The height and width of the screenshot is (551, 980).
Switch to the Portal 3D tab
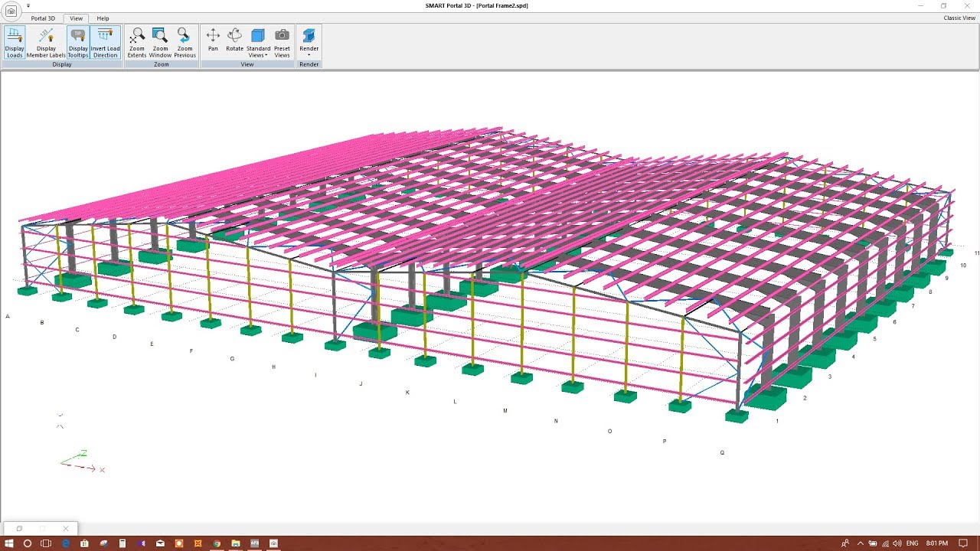coord(43,18)
